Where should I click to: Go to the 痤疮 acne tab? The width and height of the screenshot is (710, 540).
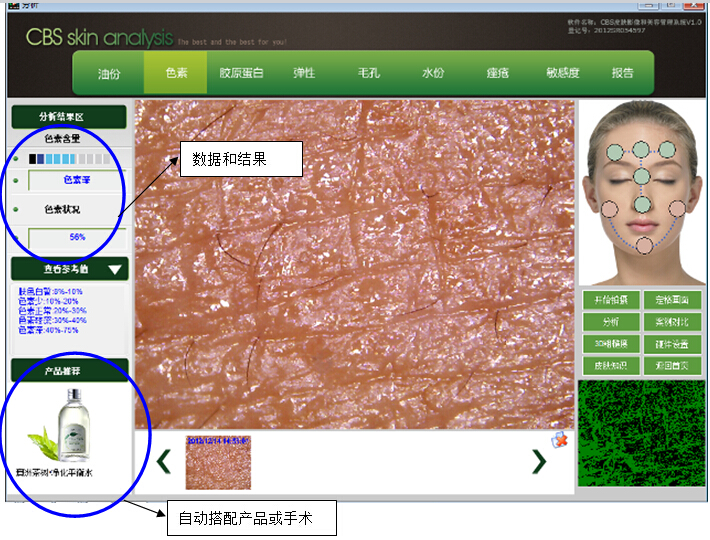[x=498, y=73]
